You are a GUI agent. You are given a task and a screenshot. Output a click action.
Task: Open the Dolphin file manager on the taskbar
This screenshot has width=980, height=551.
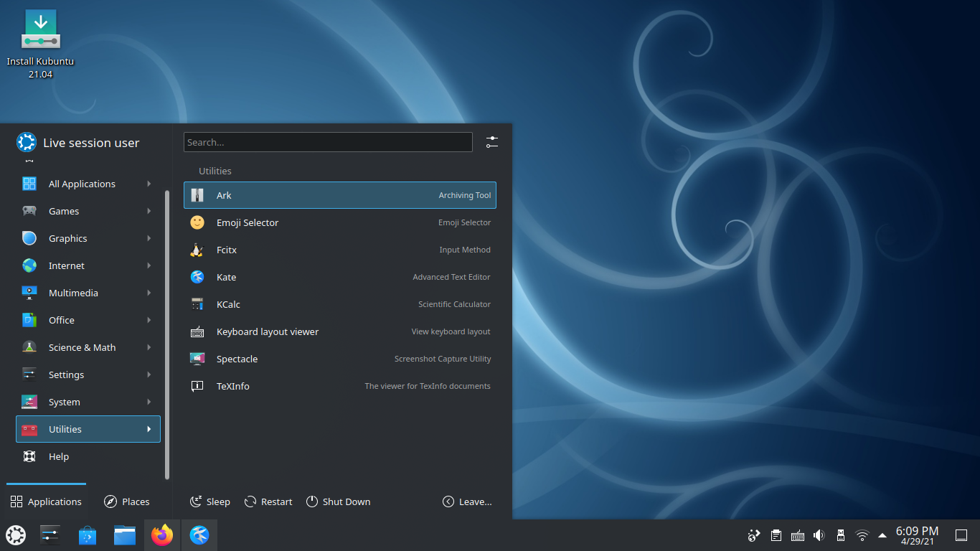tap(125, 535)
